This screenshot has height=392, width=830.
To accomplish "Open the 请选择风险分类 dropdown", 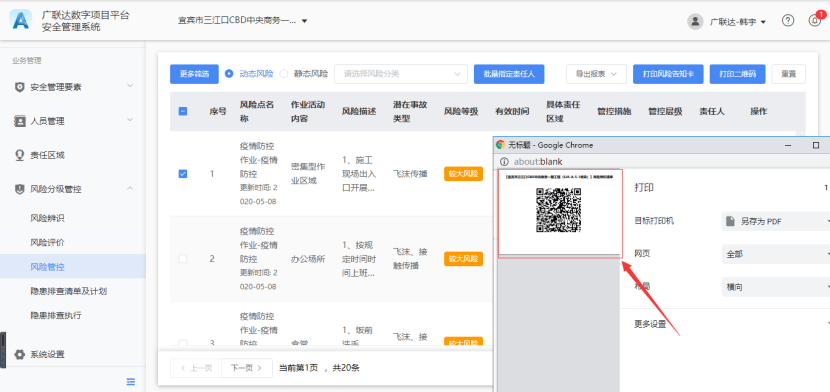I will coord(401,74).
